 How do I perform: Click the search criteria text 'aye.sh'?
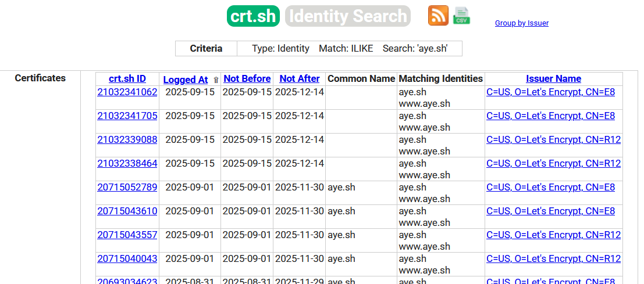point(432,48)
